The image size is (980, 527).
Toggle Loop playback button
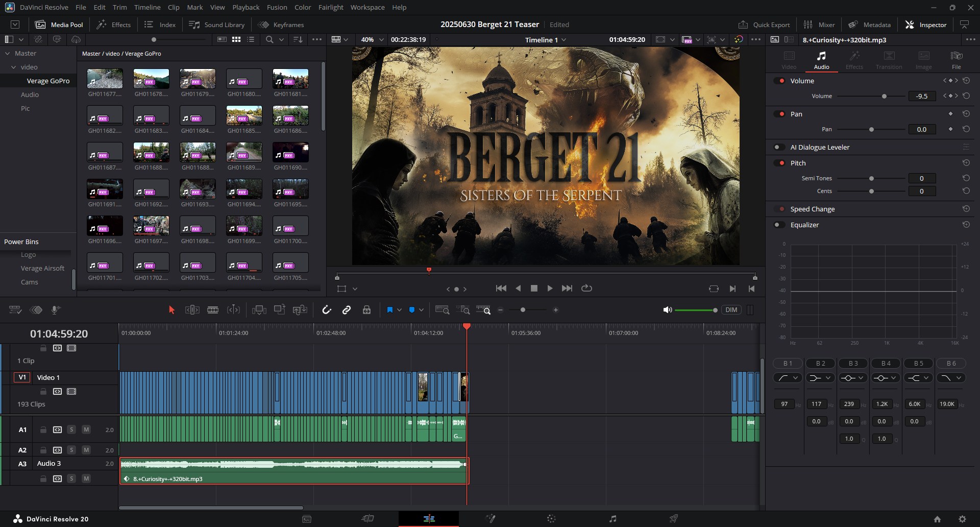[x=587, y=288]
